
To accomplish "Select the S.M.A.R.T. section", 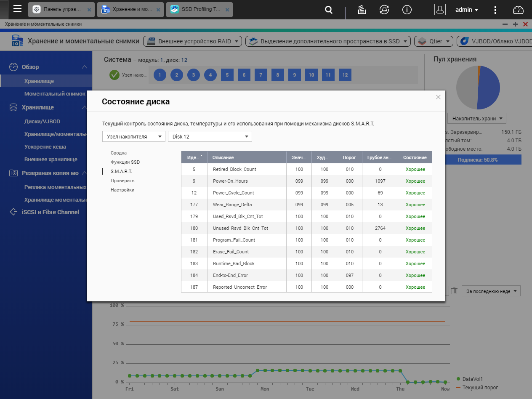I will point(121,171).
